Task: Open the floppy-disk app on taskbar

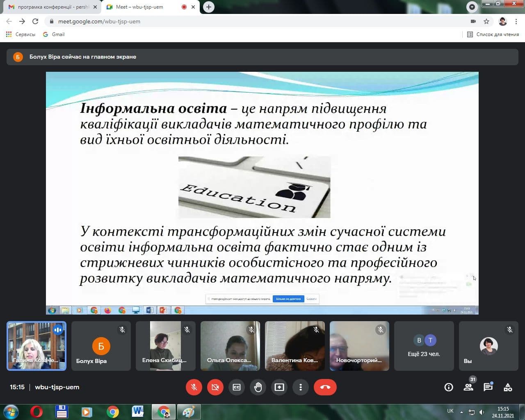Action: click(x=62, y=411)
